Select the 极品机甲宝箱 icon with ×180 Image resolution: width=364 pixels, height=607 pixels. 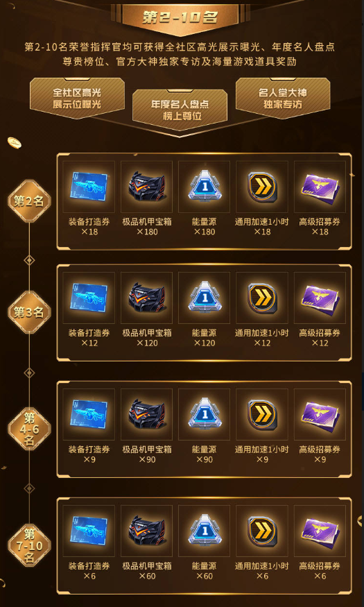(146, 187)
